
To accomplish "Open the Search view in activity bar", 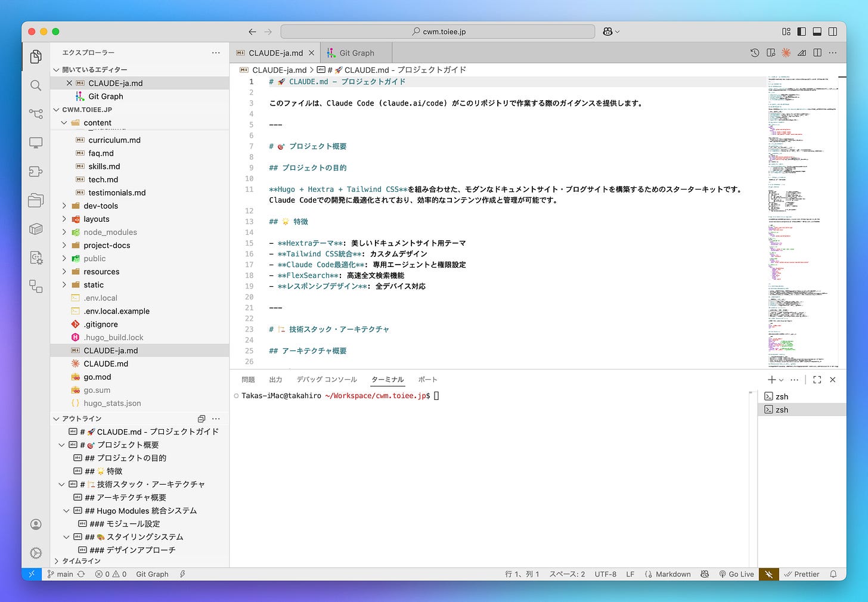I will tap(36, 85).
